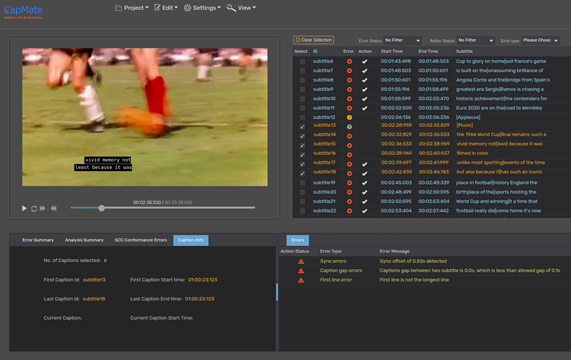Uncheck the select box for subtitle17
Image resolution: width=571 pixels, height=360 pixels.
(x=302, y=164)
